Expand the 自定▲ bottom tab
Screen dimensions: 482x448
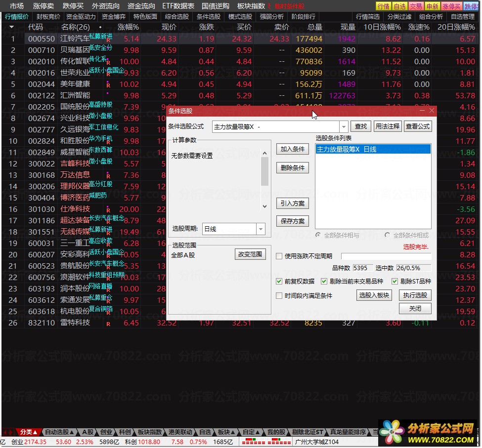click(x=251, y=432)
